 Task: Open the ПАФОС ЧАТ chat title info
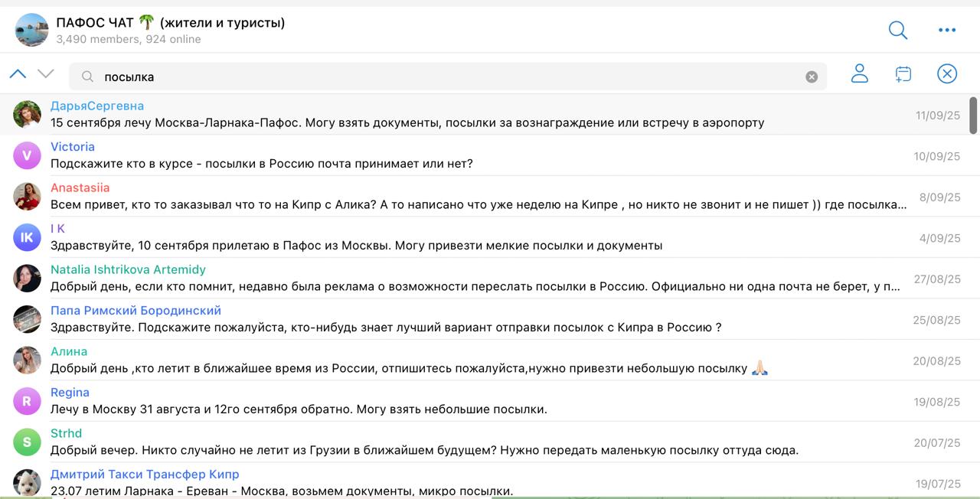click(x=170, y=23)
